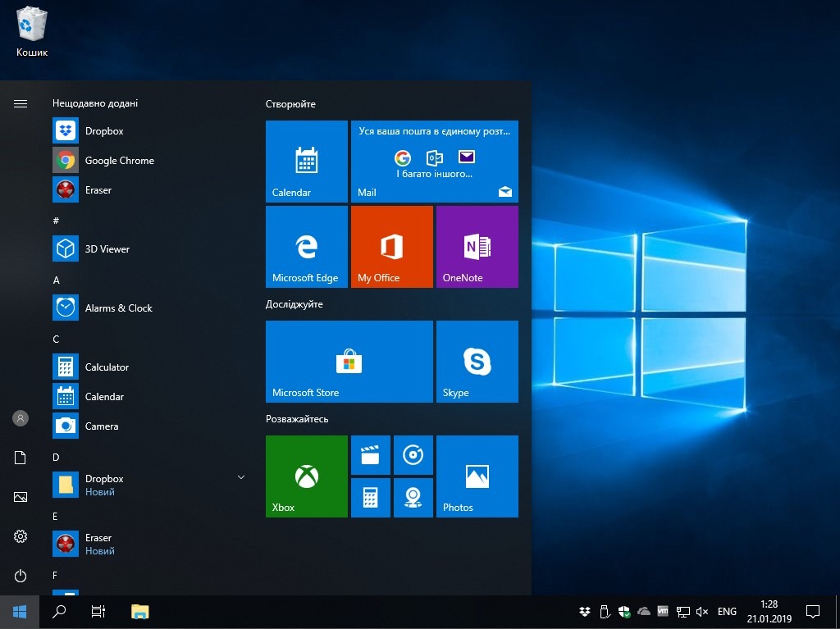Image resolution: width=840 pixels, height=629 pixels.
Task: Launch Microsoft Edge tile
Action: tap(307, 247)
